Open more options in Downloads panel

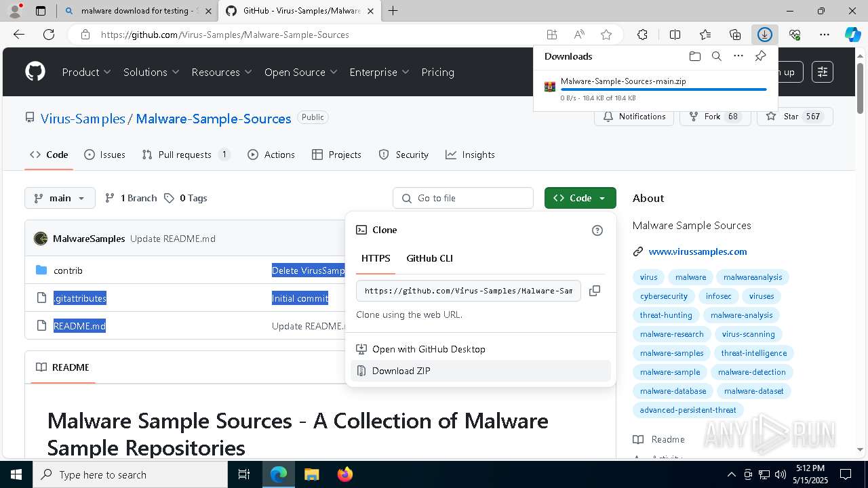point(738,56)
